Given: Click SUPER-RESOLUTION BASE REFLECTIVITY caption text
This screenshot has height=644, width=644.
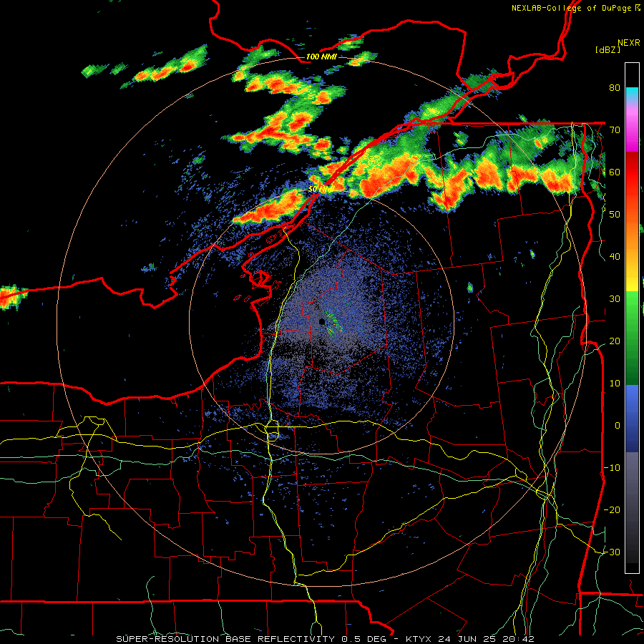Looking at the screenshot, I should tap(225, 639).
